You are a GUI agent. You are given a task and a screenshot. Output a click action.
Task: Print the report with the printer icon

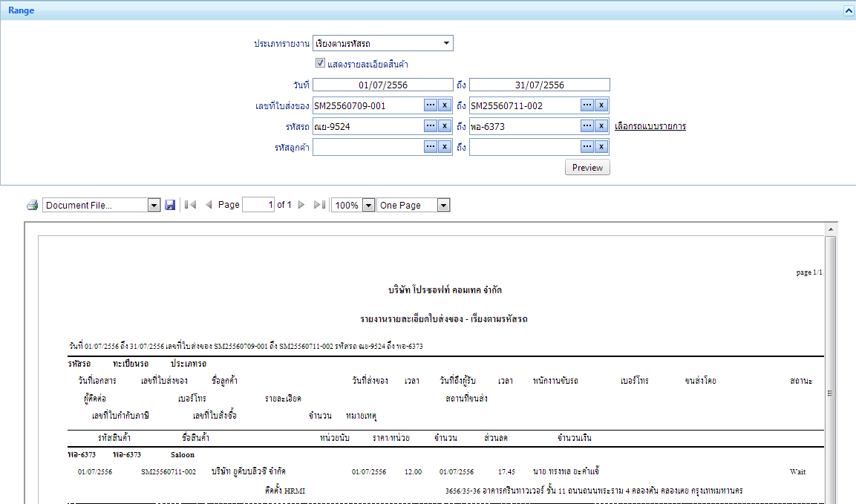pyautogui.click(x=32, y=206)
